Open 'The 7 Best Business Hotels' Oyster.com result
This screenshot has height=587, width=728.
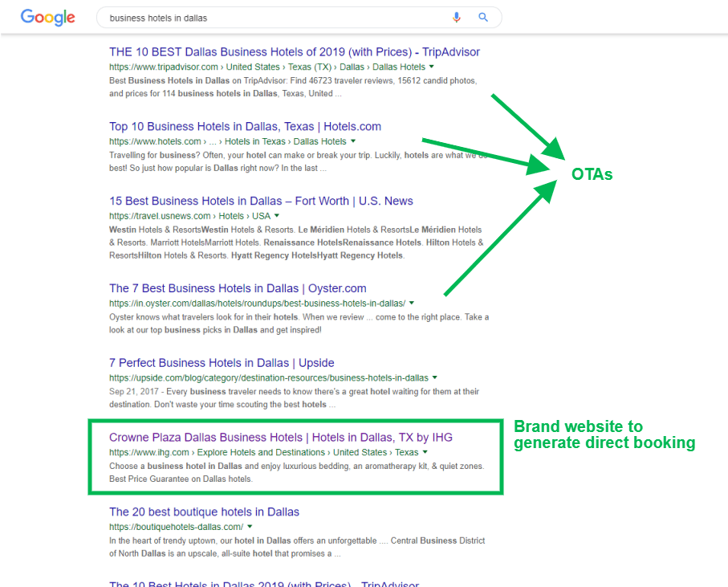click(238, 288)
